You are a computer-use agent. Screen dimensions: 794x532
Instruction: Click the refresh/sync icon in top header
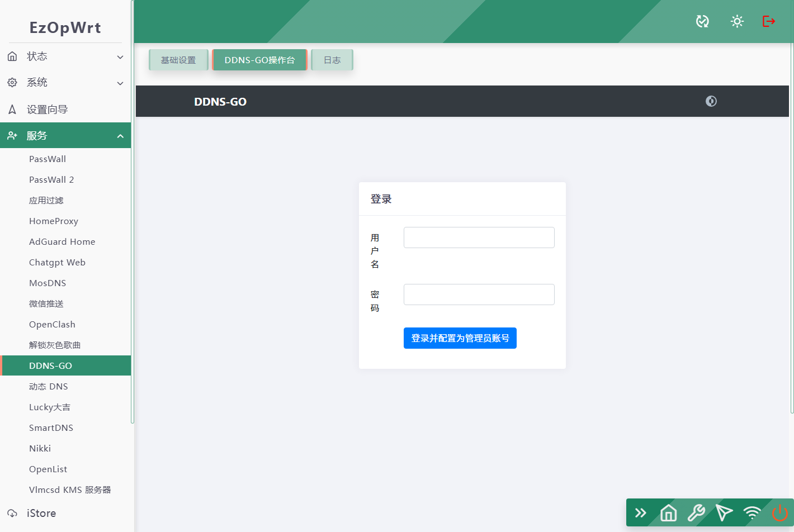coord(702,21)
